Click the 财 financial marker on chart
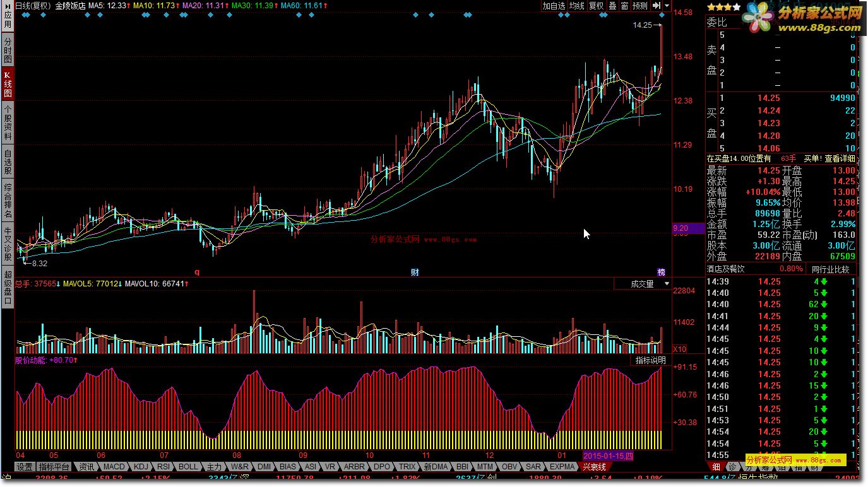 pos(415,273)
